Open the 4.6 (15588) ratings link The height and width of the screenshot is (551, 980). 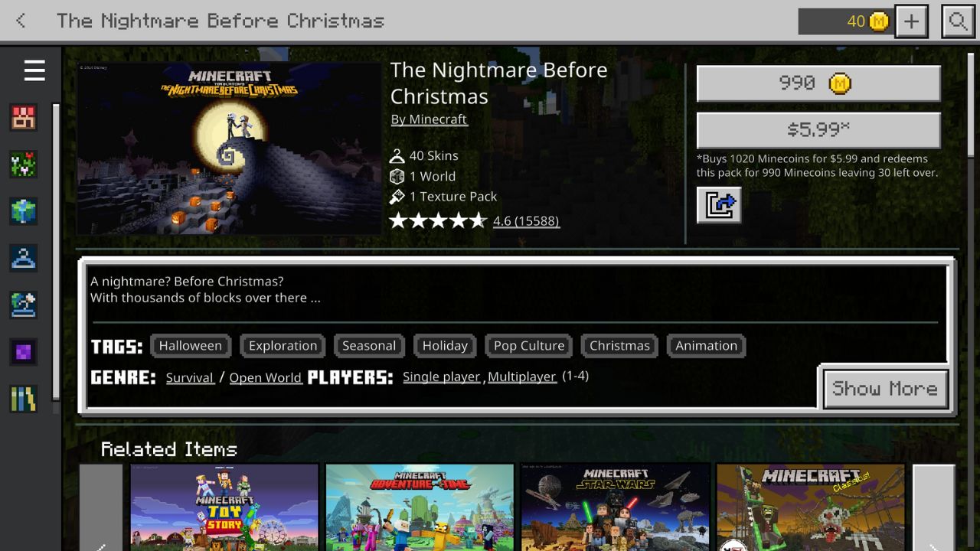coord(526,221)
